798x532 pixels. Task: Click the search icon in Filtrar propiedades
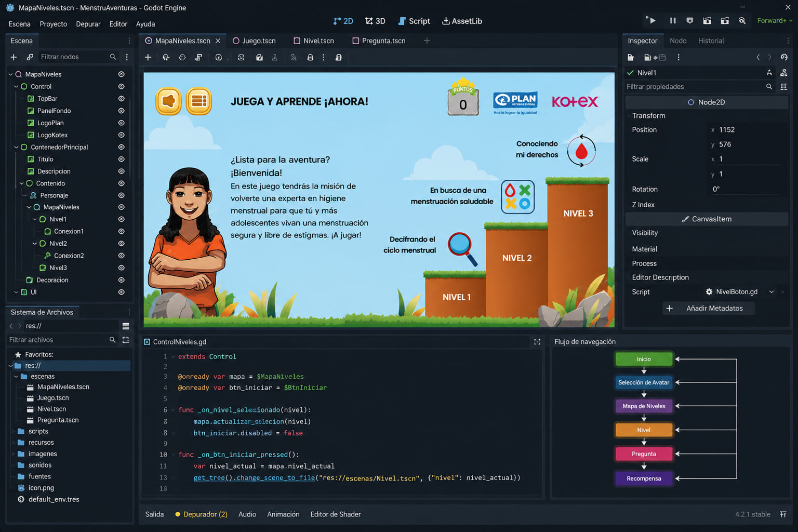pyautogui.click(x=769, y=87)
